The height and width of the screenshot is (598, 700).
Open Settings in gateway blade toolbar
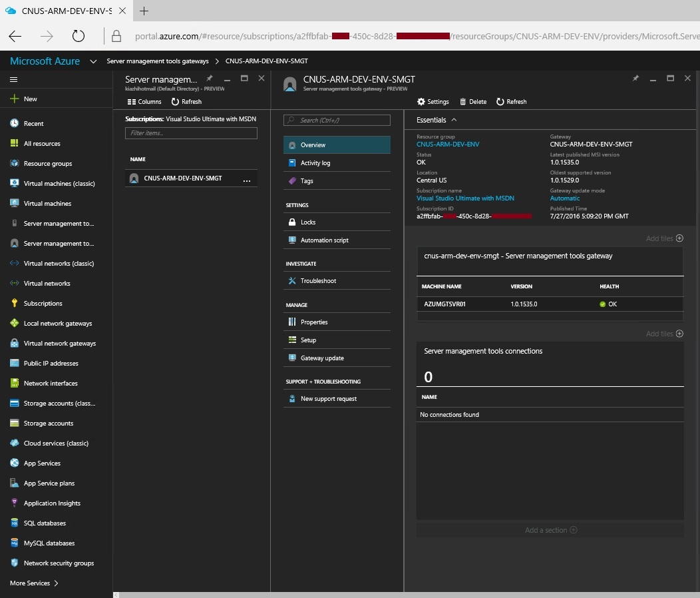pos(433,101)
